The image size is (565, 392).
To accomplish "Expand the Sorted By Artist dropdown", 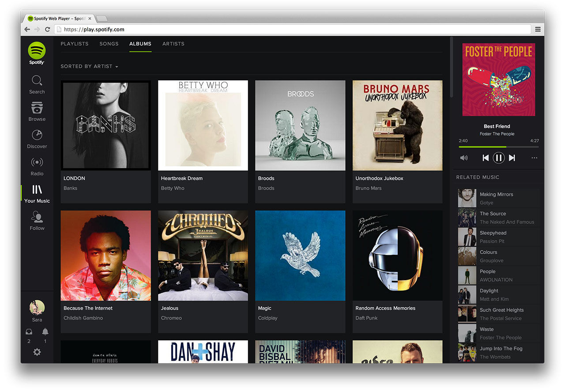I will coord(90,66).
